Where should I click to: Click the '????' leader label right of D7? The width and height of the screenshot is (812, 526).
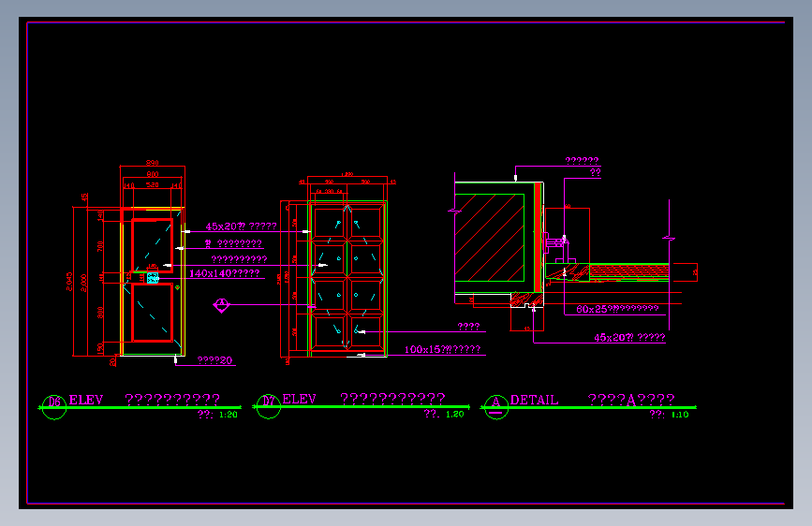(468, 327)
